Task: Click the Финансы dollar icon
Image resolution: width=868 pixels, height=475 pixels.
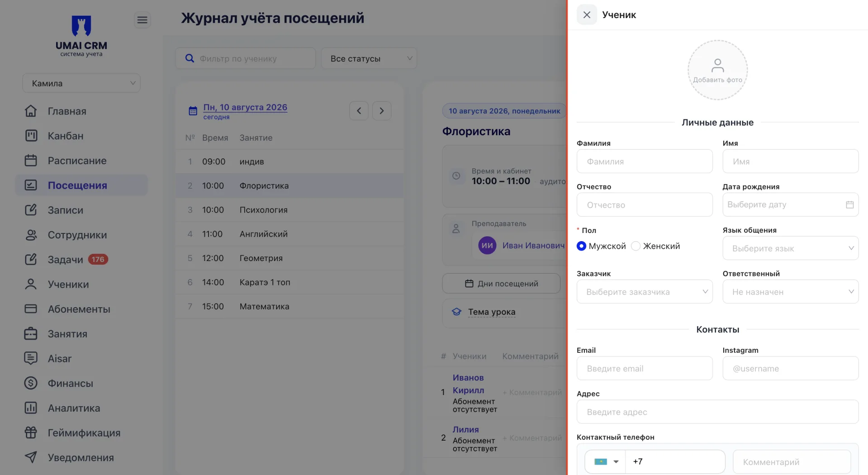Action: click(x=31, y=383)
